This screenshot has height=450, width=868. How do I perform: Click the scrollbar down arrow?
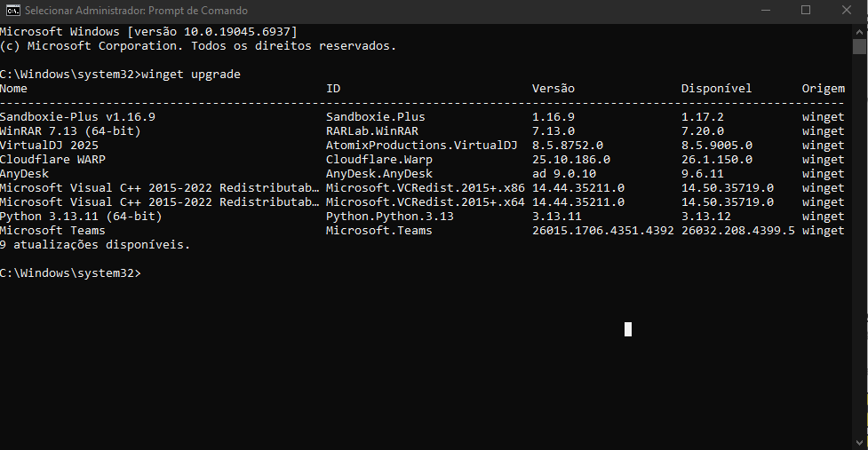coord(859,443)
